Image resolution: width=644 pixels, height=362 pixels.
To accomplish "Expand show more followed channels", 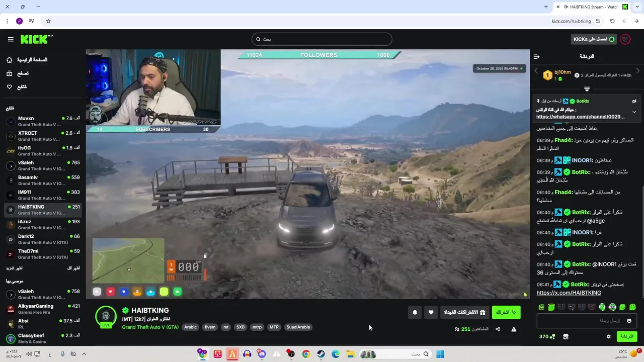I will click(x=14, y=268).
